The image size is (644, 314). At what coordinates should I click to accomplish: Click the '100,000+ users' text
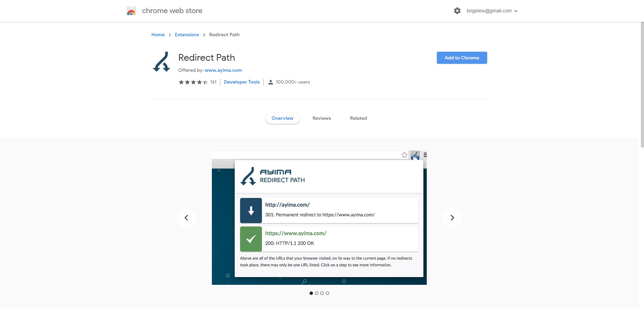click(x=293, y=82)
